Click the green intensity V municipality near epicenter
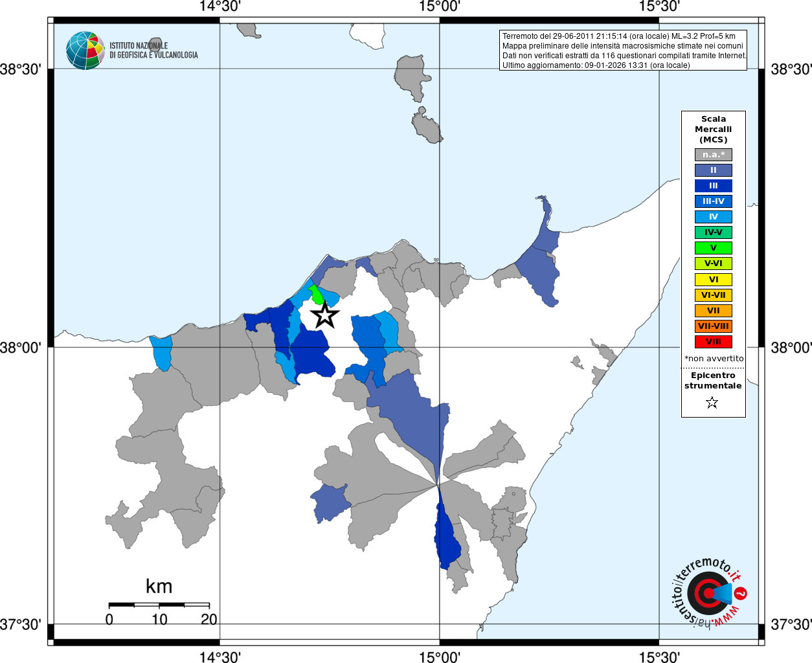Screen dimensions: 812x663 click(x=315, y=295)
